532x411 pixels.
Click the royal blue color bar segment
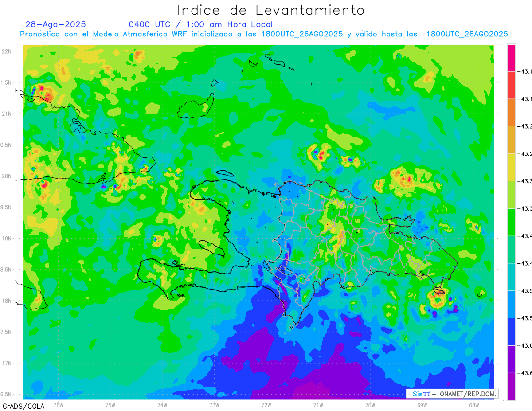(x=511, y=332)
